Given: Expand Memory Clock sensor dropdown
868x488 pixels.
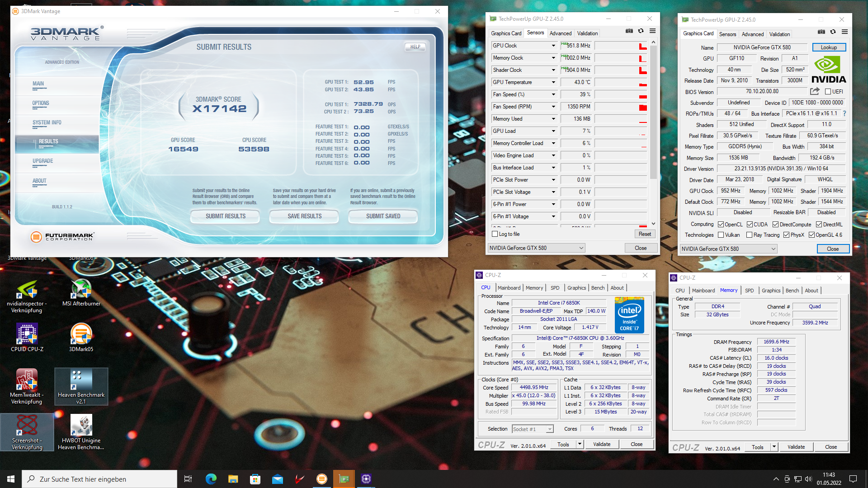Looking at the screenshot, I should (553, 58).
